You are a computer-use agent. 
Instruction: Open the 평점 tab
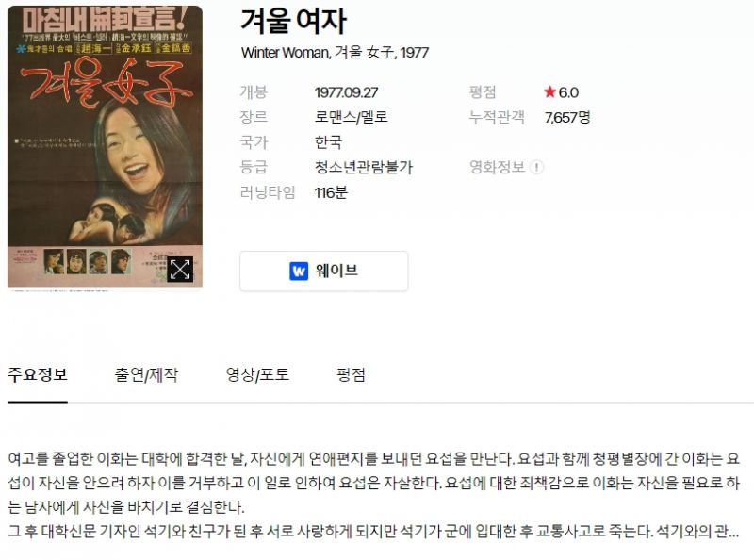[x=351, y=374]
